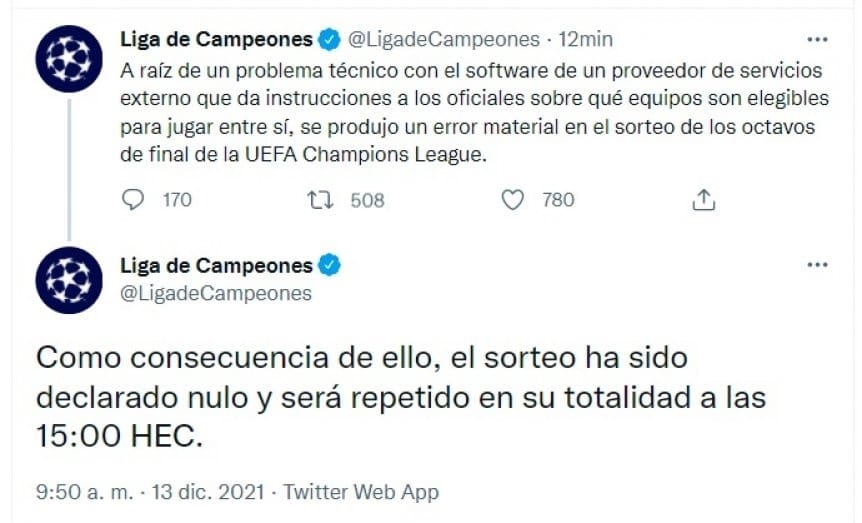Click the Liga de Campeones name in second tweet
Viewport: 862px width, 523px height.
point(216,265)
